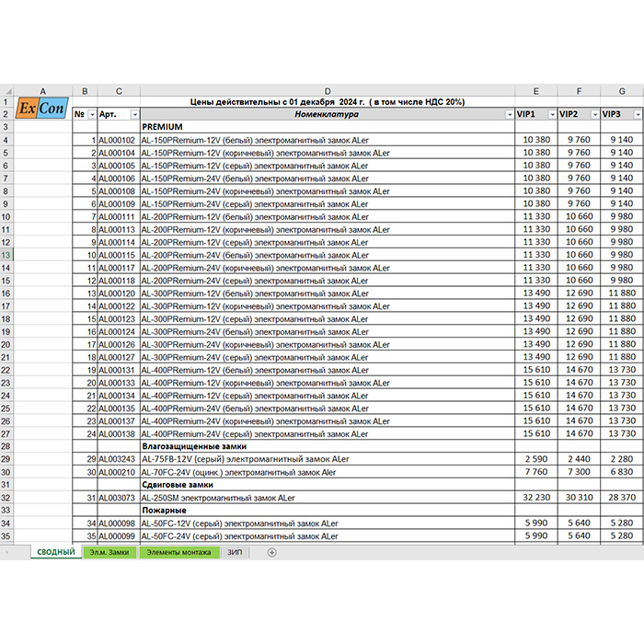Open the Элементы монтажа sheet tab
This screenshot has height=644, width=644.
click(x=178, y=552)
